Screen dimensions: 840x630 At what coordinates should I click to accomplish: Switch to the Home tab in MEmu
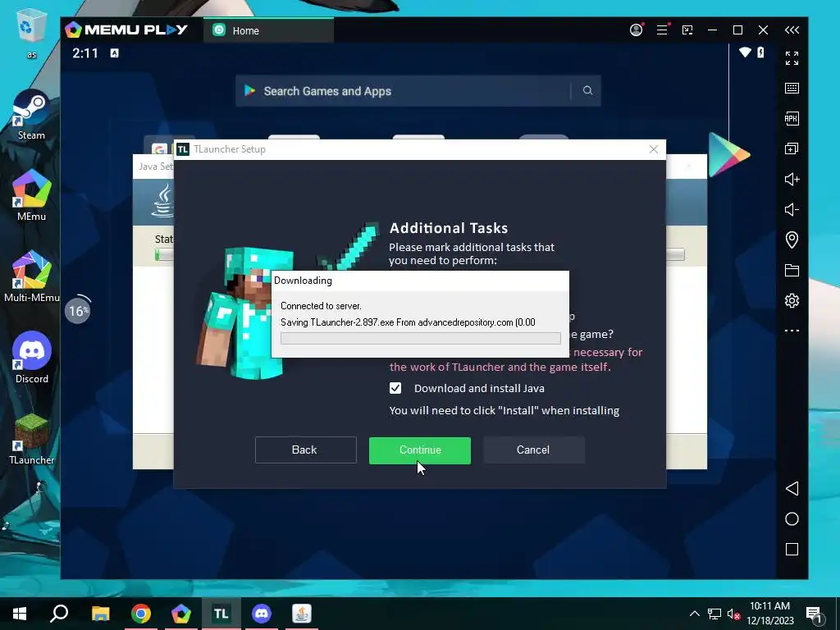click(268, 30)
